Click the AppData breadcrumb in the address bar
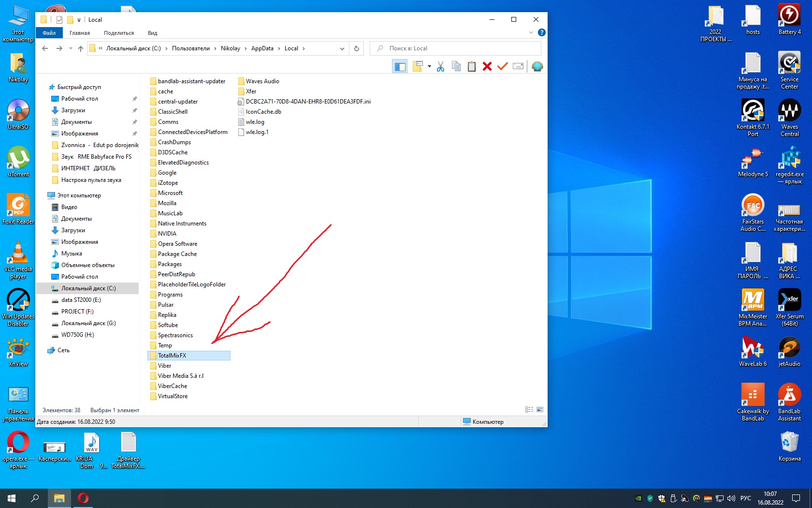Viewport: 812px width, 508px height. (x=262, y=48)
